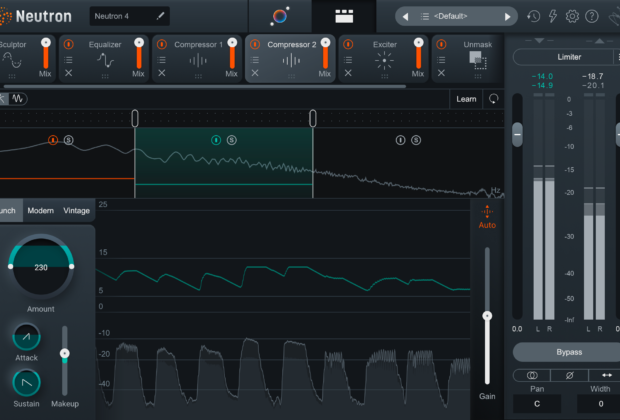The image size is (620, 420).
Task: Open the Limiter button
Action: [565, 57]
